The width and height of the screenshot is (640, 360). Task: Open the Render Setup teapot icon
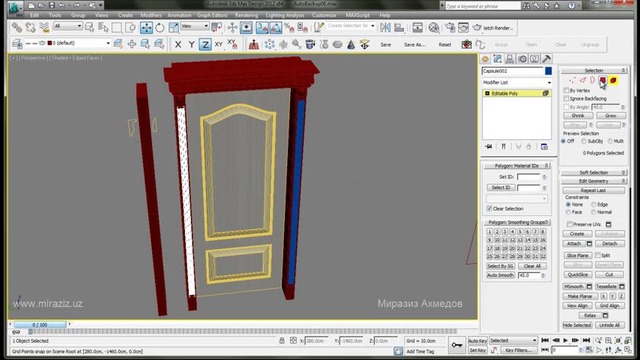(x=450, y=27)
